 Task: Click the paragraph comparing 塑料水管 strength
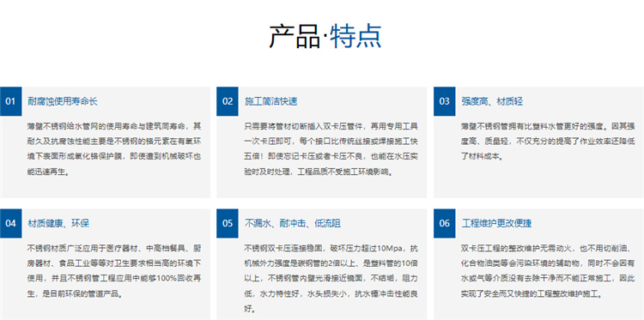548,141
